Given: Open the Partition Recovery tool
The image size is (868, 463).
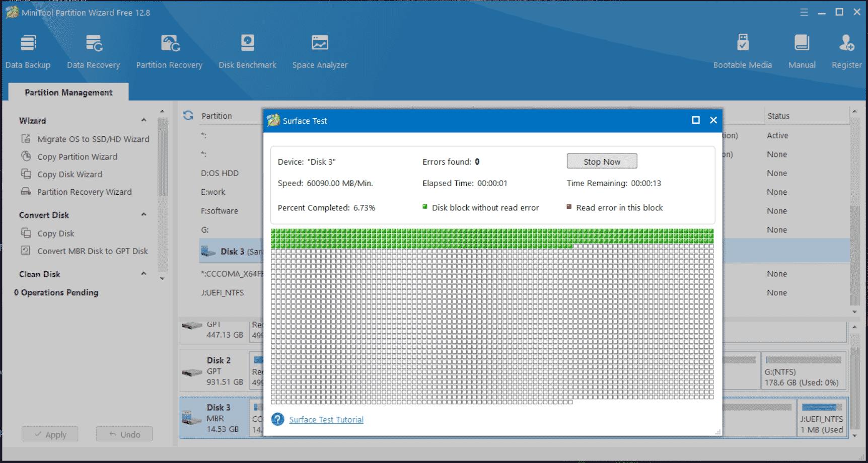Looking at the screenshot, I should point(169,51).
